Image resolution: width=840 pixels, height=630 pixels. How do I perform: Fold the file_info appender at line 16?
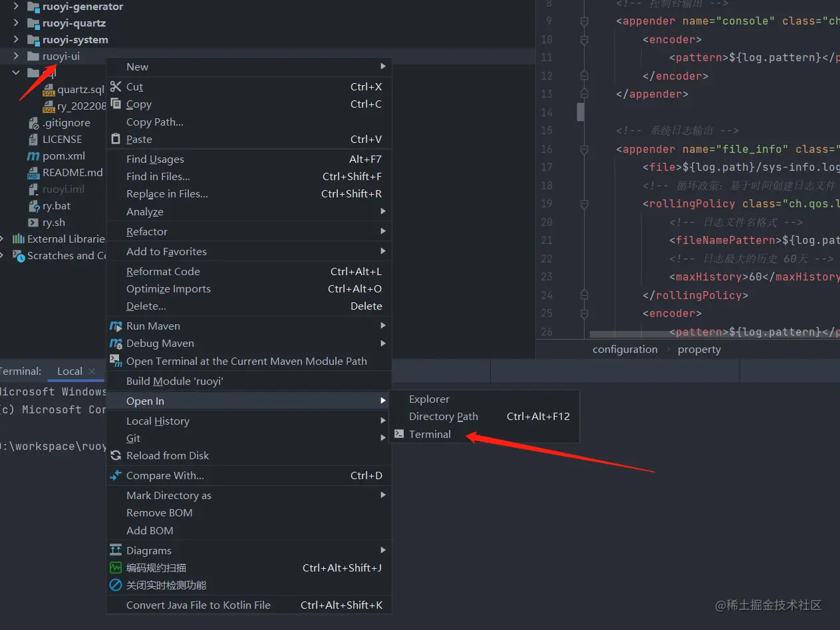584,149
